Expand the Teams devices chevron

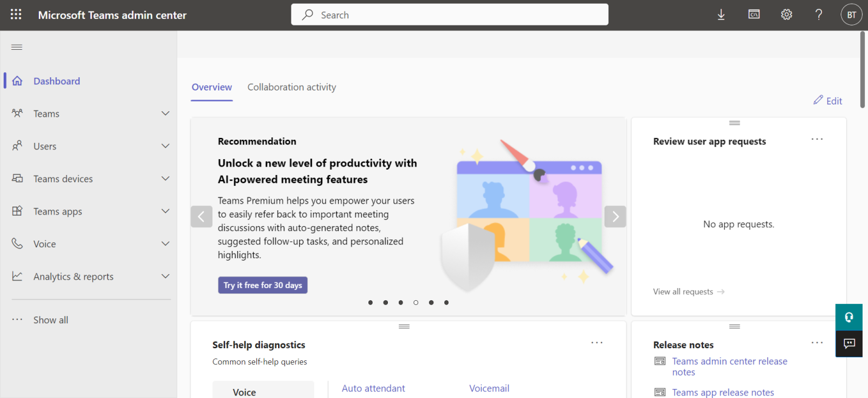coord(165,179)
